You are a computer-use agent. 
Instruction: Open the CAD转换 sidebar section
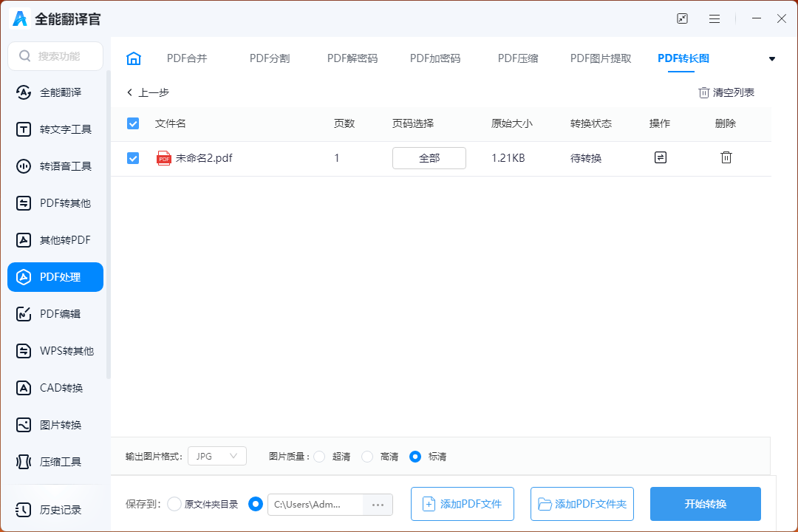click(x=55, y=388)
